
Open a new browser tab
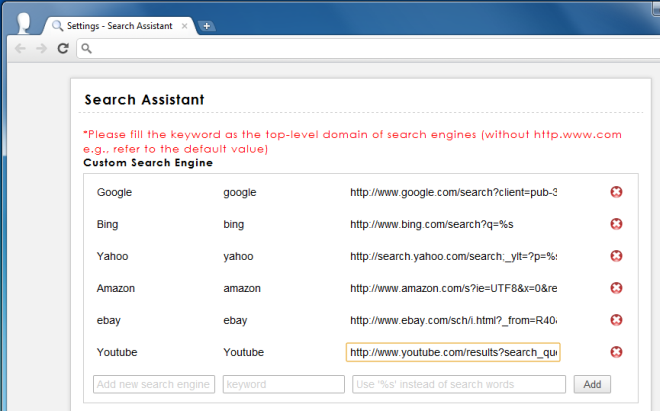pyautogui.click(x=206, y=26)
